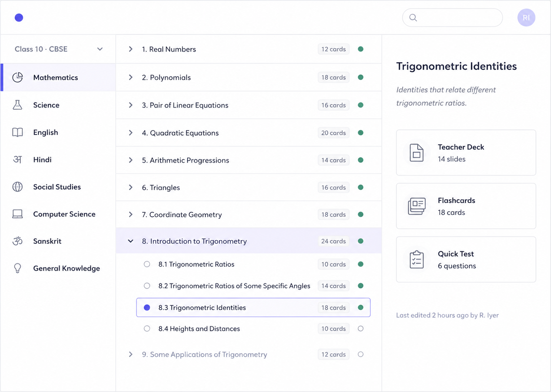The width and height of the screenshot is (551, 392).
Task: Select radio for 8.4 Heights and Distances
Action: coord(147,329)
